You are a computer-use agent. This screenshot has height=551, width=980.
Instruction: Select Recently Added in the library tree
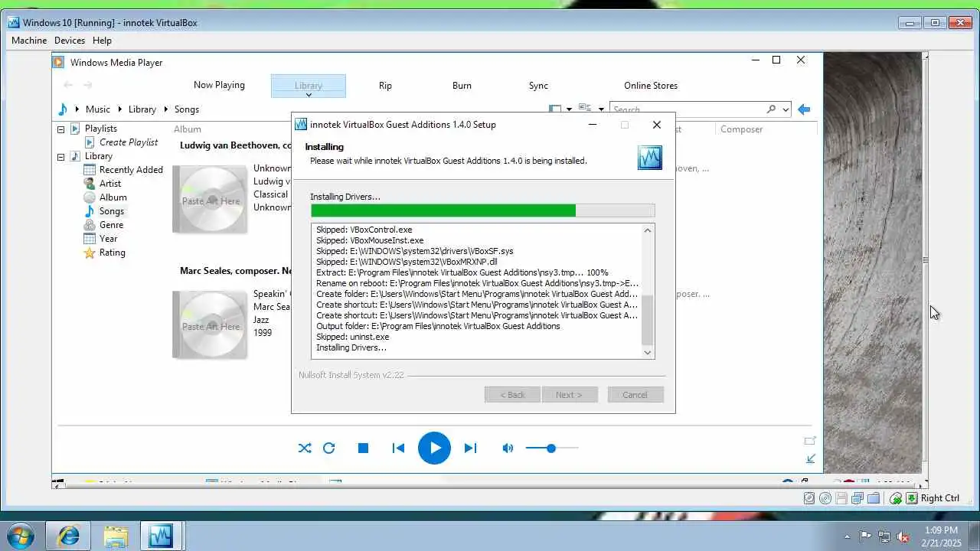(x=131, y=170)
